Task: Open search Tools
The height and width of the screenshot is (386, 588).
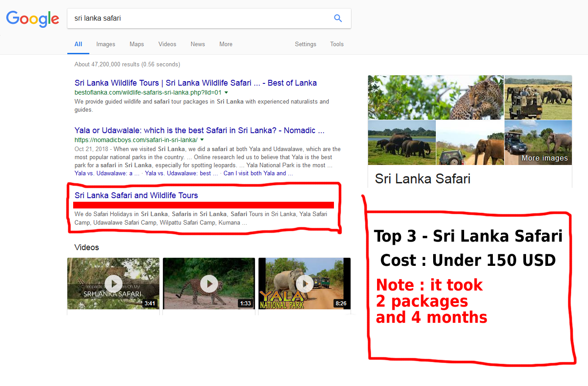Action: click(x=337, y=44)
